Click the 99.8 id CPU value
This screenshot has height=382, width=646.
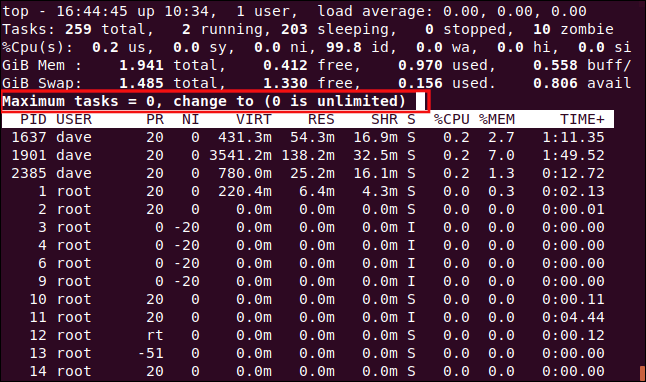click(344, 47)
